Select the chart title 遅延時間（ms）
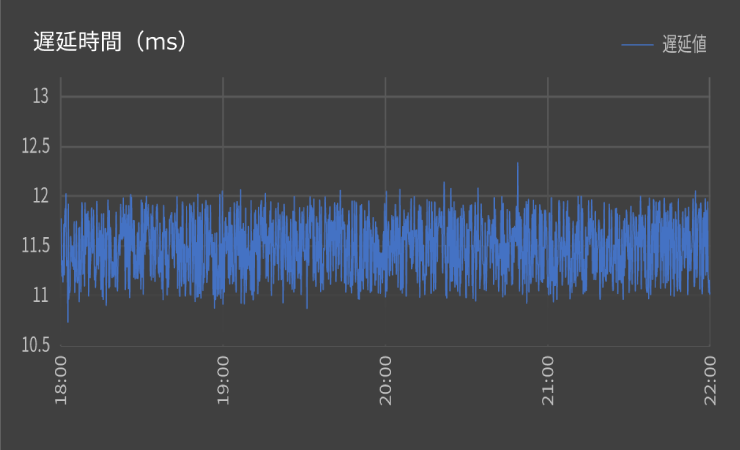Screen dimensions: 740x450 pyautogui.click(x=111, y=41)
